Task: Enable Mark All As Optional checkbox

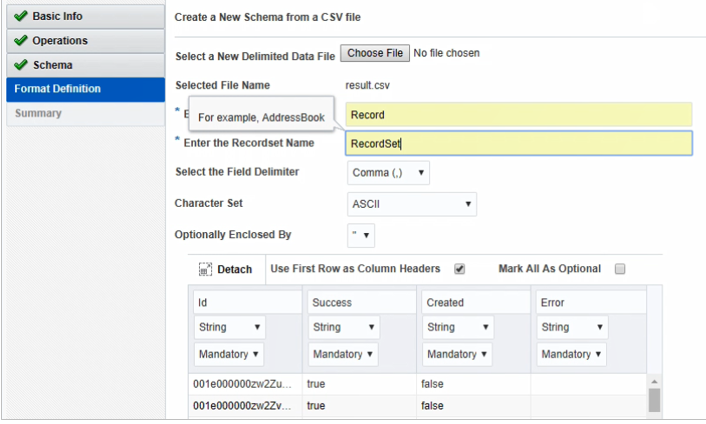Action: pyautogui.click(x=620, y=269)
